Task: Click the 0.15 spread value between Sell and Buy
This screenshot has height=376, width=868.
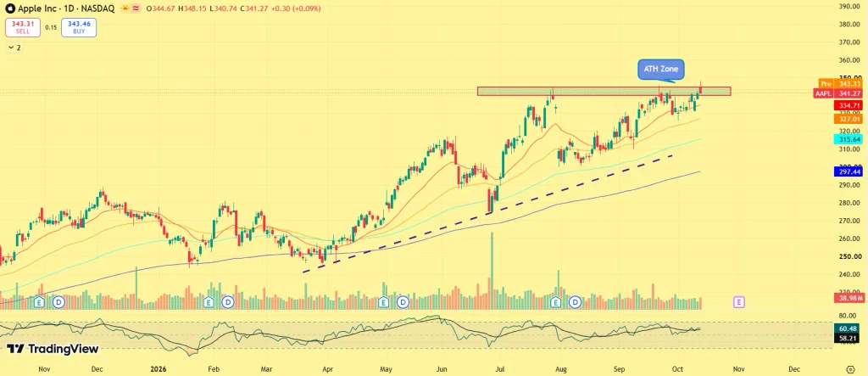Action: coord(51,27)
